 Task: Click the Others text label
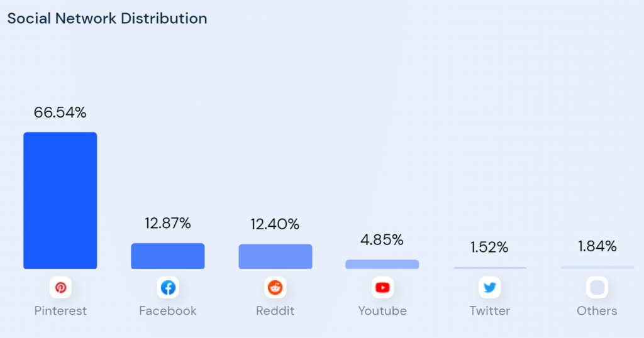(597, 311)
